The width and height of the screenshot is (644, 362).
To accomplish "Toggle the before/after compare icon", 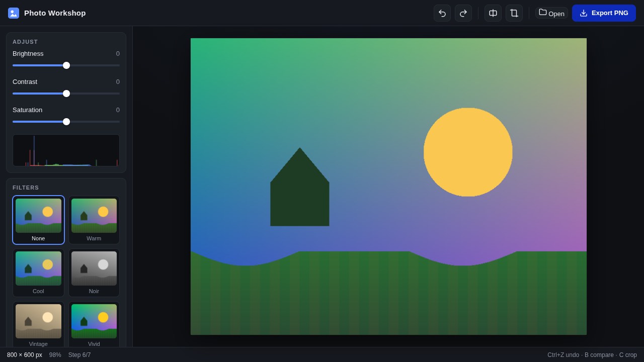I will pos(493,13).
